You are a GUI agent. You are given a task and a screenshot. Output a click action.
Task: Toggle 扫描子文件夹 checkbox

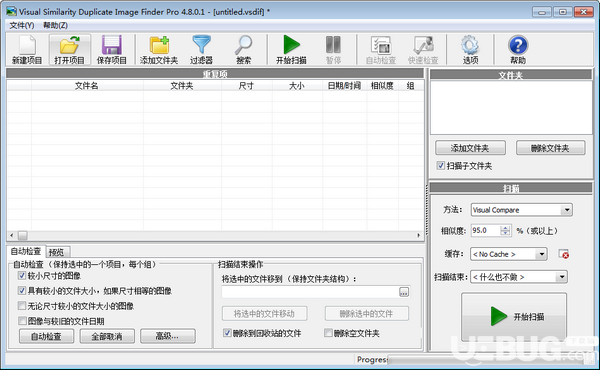click(440, 166)
